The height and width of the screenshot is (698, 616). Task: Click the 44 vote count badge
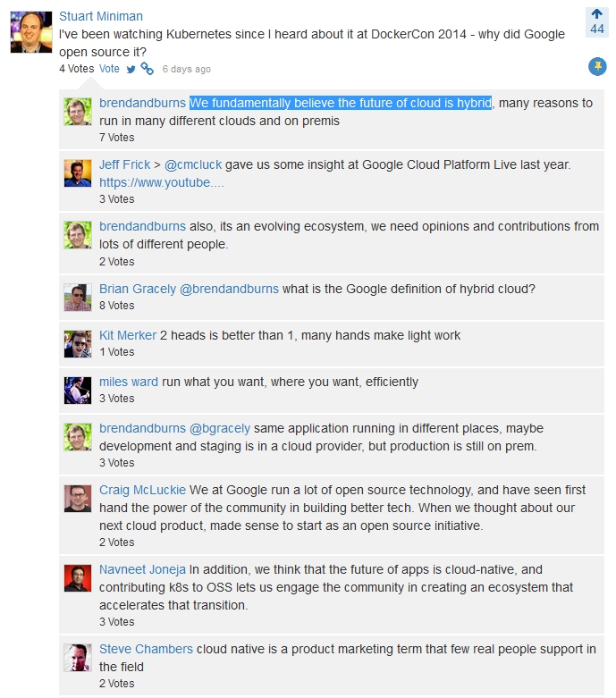tap(597, 29)
